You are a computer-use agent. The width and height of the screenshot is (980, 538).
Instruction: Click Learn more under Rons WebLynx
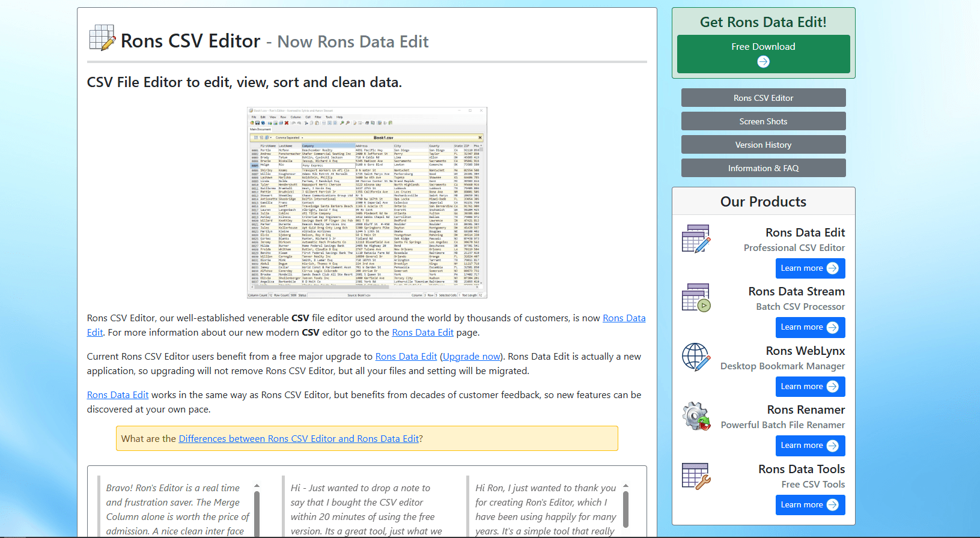click(x=810, y=387)
